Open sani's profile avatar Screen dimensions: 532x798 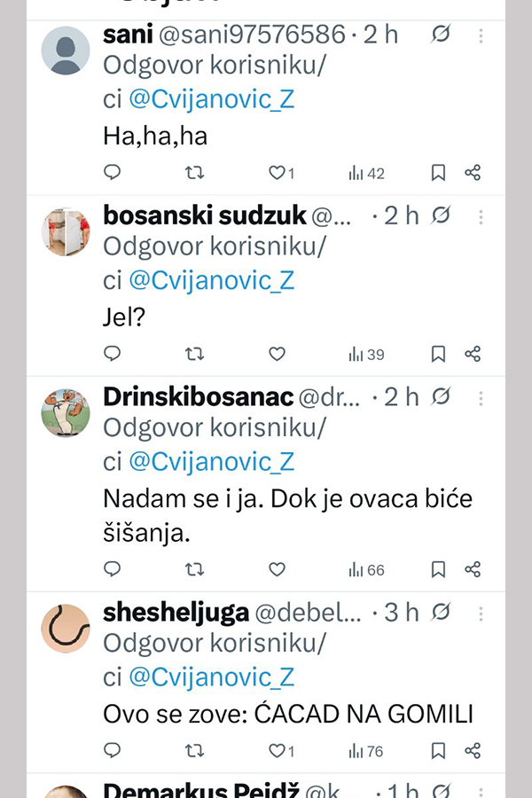[66, 50]
